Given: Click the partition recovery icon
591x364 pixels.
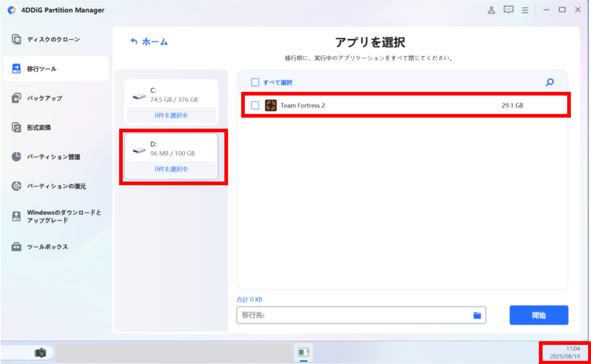Looking at the screenshot, I should click(x=16, y=186).
